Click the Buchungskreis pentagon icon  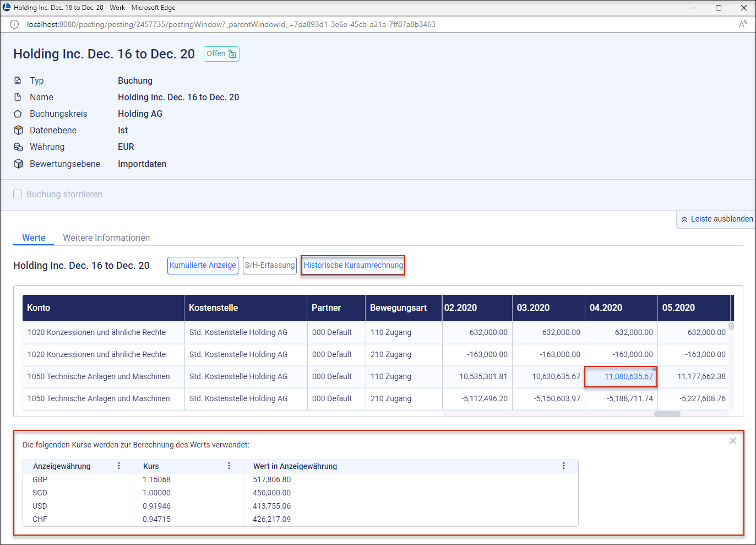[x=18, y=114]
